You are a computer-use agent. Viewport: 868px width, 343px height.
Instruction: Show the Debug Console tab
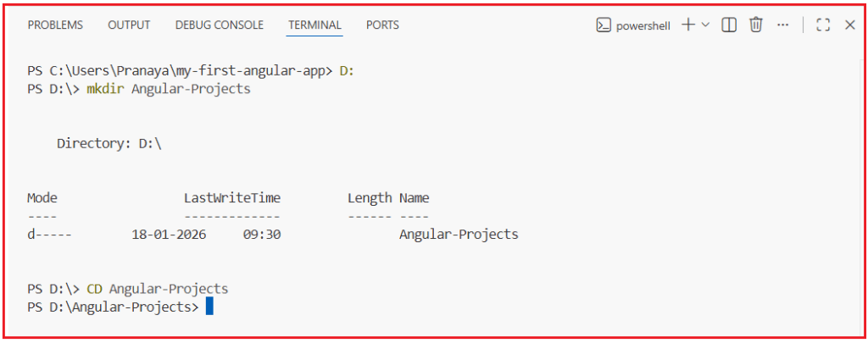(x=219, y=25)
